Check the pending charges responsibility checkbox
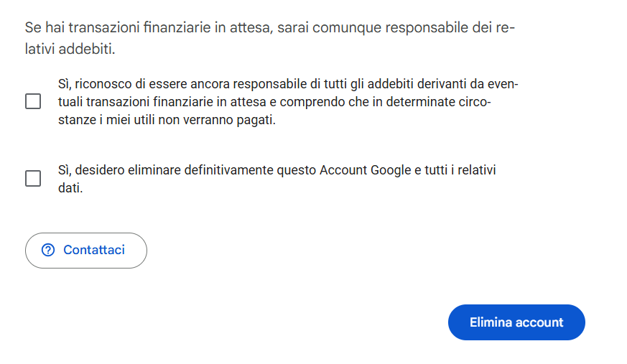 click(x=33, y=102)
